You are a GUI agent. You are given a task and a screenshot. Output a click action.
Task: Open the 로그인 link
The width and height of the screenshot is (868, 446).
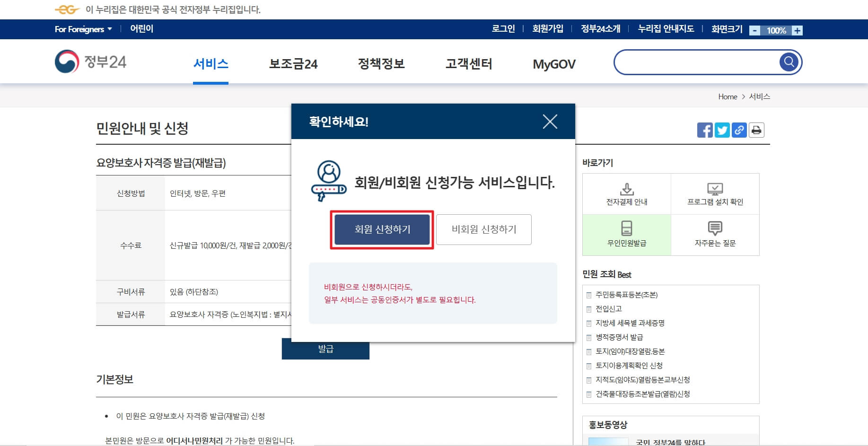503,29
